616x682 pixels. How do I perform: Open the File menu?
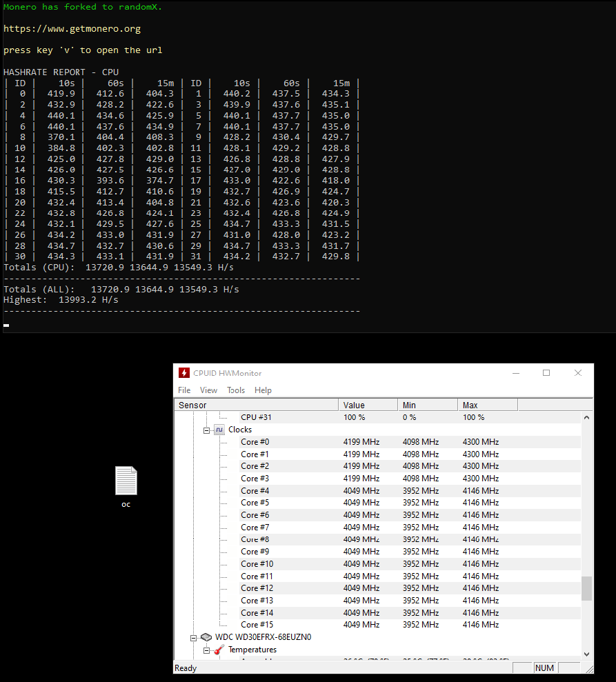point(183,390)
